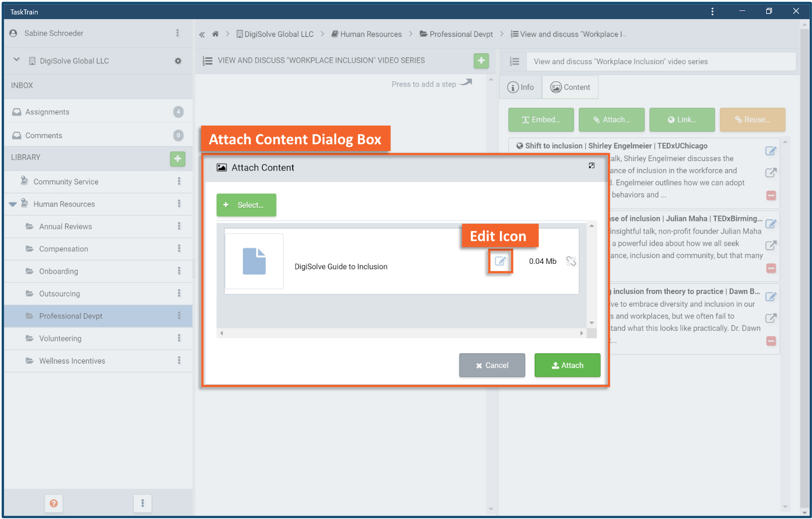Open the orange help question mark
The width and height of the screenshot is (812, 519).
click(54, 504)
